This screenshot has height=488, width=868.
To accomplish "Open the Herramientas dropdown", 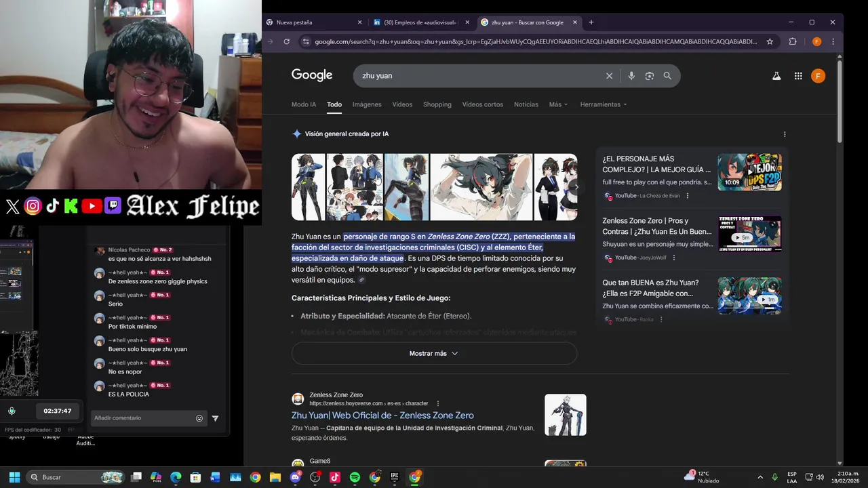I will point(604,104).
